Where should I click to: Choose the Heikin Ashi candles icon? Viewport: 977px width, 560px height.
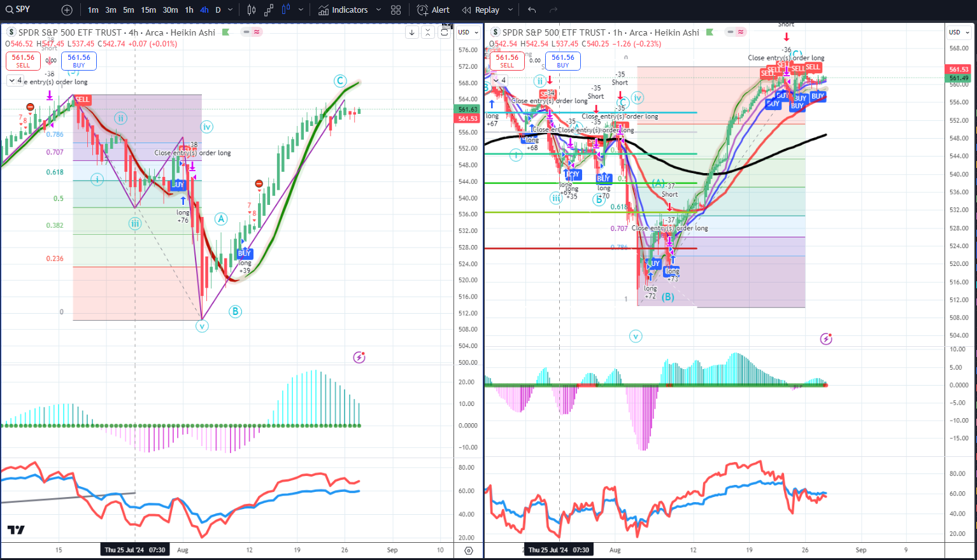[x=286, y=10]
